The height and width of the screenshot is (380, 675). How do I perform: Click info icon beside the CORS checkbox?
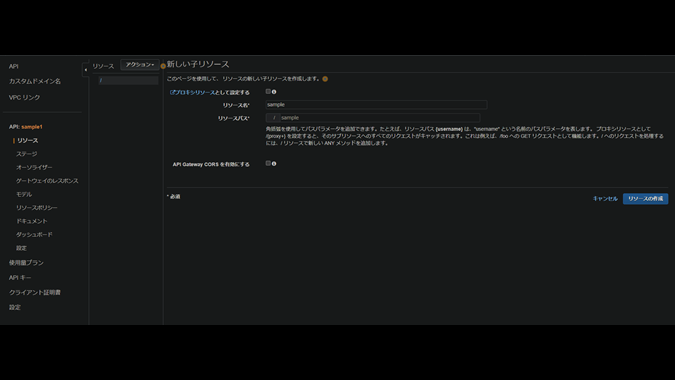tap(274, 164)
